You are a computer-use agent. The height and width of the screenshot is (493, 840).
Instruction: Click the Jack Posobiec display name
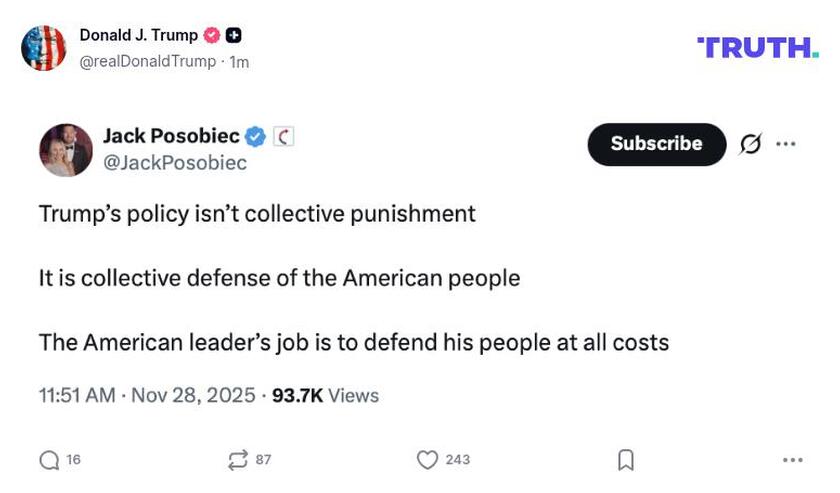click(171, 136)
